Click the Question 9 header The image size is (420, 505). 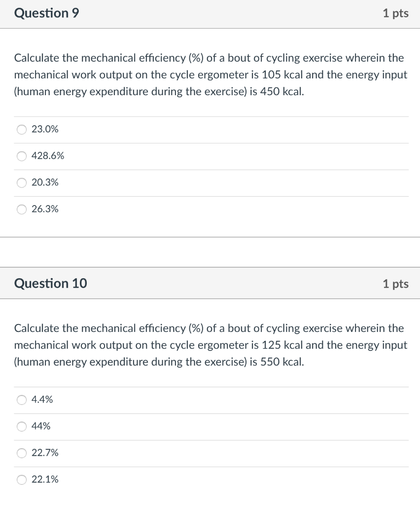(x=47, y=13)
